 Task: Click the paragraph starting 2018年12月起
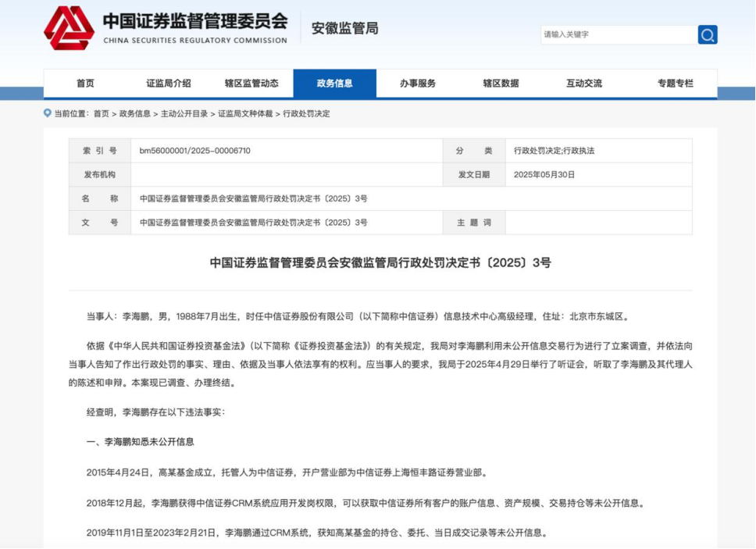(x=366, y=503)
